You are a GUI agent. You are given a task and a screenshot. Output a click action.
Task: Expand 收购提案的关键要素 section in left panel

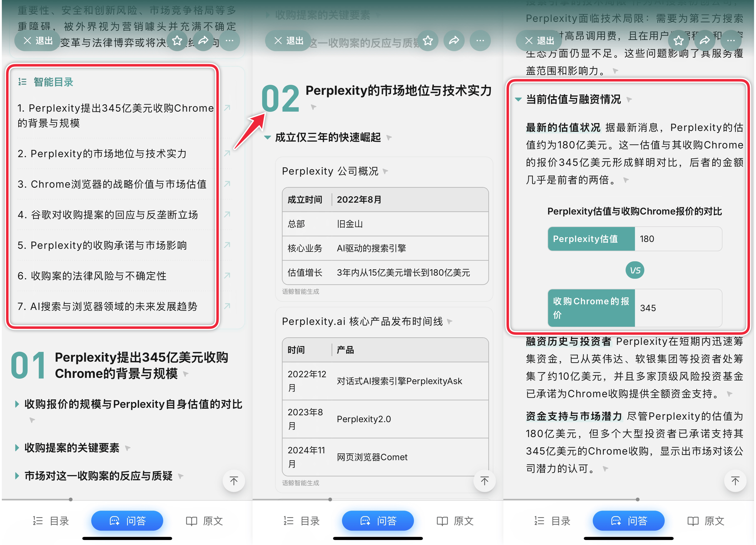(x=17, y=448)
